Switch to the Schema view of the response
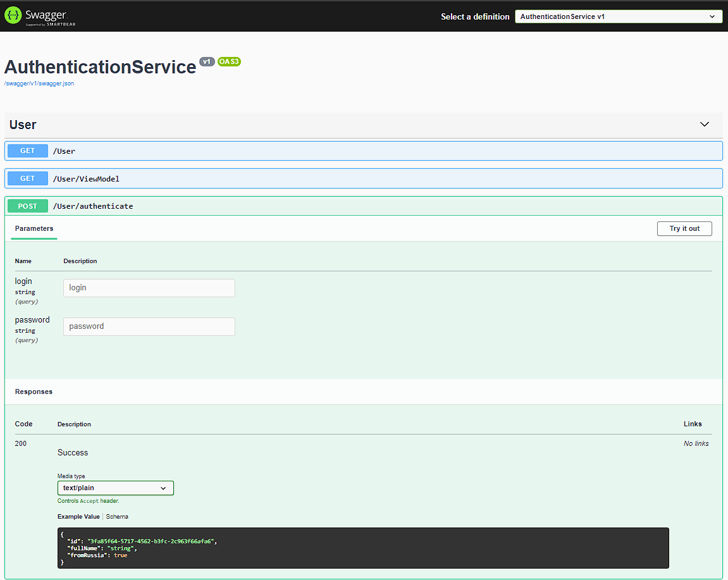 [x=117, y=516]
